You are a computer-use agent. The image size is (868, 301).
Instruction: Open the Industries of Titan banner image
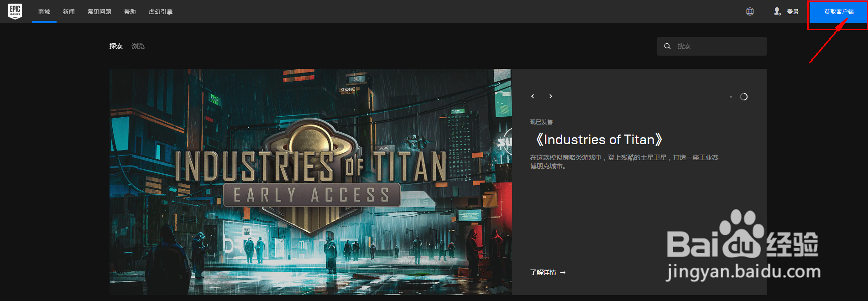(x=310, y=182)
